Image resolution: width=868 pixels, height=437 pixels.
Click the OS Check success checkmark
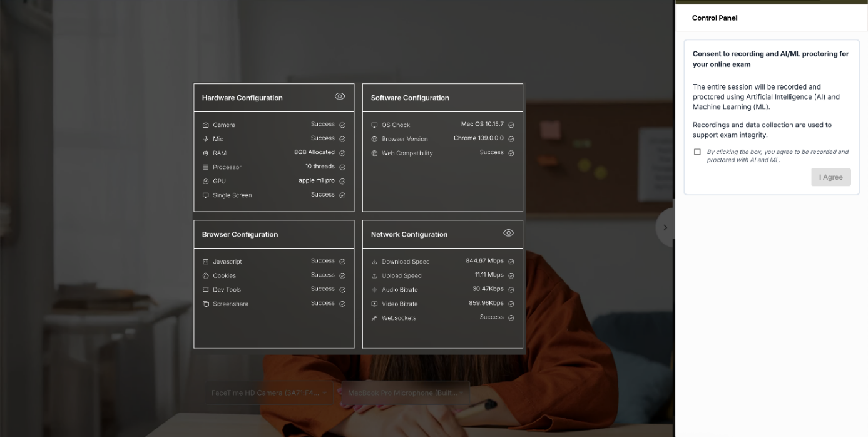(x=511, y=125)
